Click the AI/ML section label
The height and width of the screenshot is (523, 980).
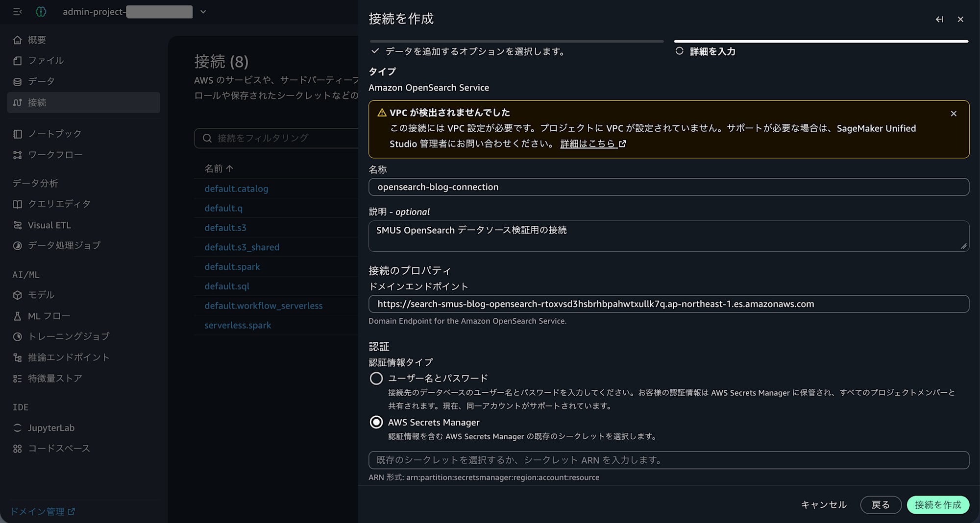click(x=26, y=275)
